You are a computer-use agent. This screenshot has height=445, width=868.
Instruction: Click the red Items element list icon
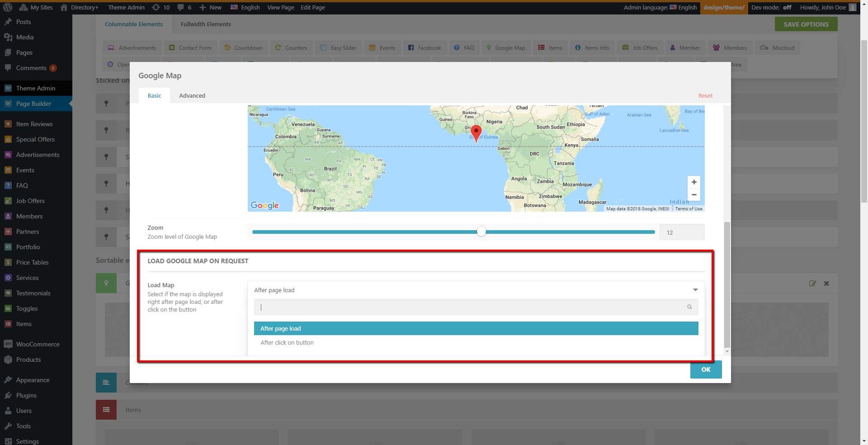pos(106,410)
